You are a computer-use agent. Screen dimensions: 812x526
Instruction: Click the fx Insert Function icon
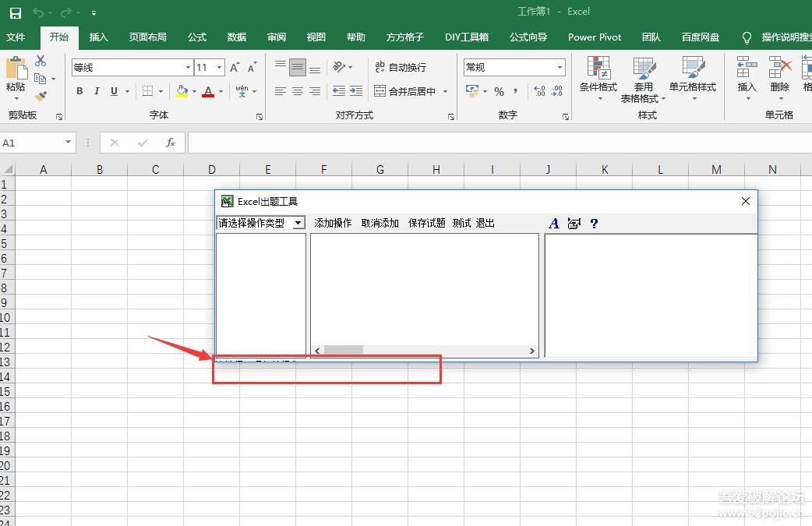pos(171,143)
